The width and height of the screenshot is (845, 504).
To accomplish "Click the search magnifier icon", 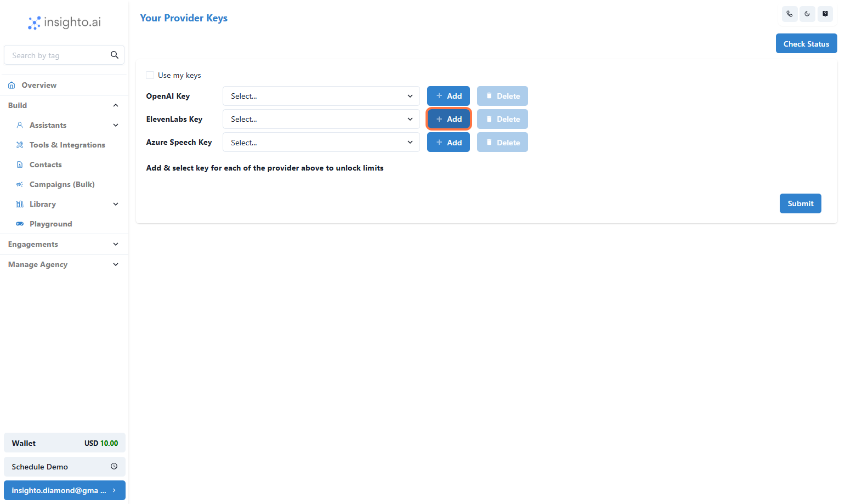I will tap(115, 55).
